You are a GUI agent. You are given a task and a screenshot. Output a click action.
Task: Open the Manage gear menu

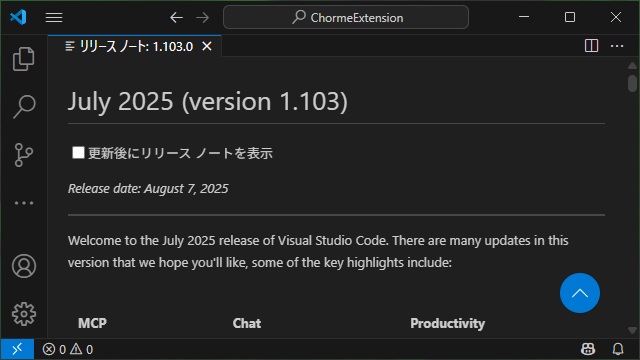pyautogui.click(x=24, y=314)
